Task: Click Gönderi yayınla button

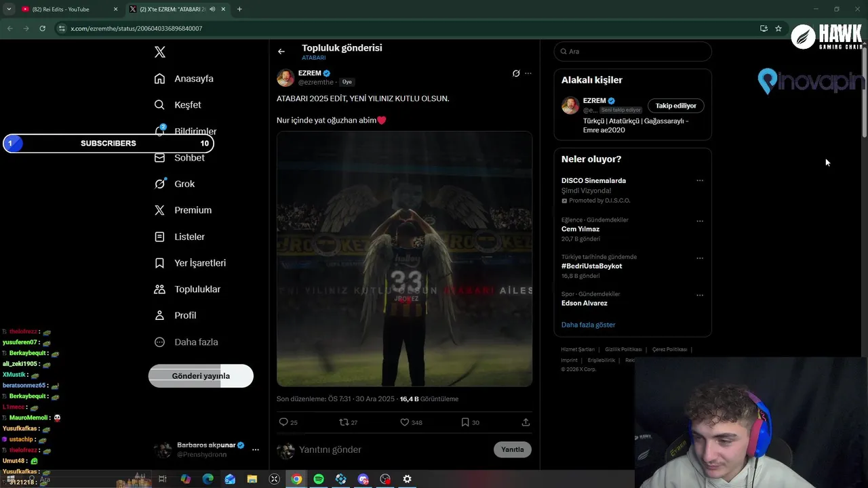Action: (201, 376)
